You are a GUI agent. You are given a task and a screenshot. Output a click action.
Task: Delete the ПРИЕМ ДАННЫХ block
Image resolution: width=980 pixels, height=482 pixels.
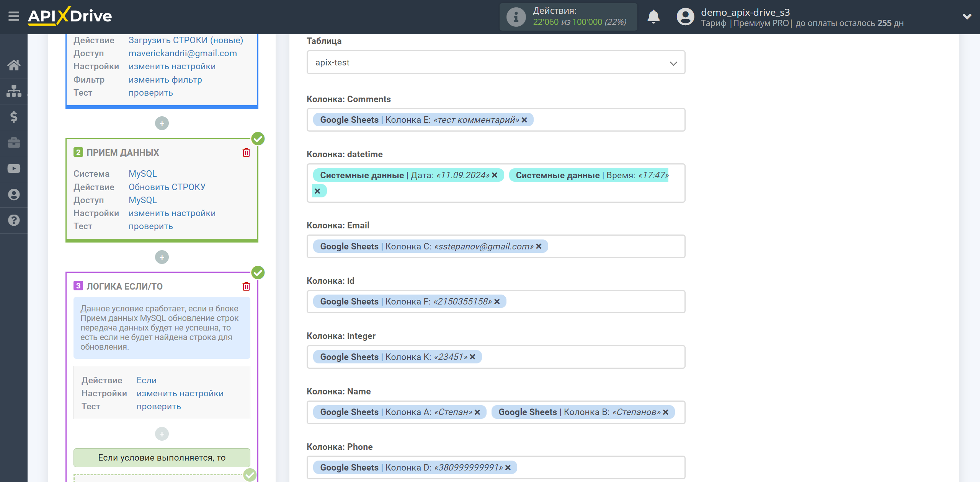(246, 153)
